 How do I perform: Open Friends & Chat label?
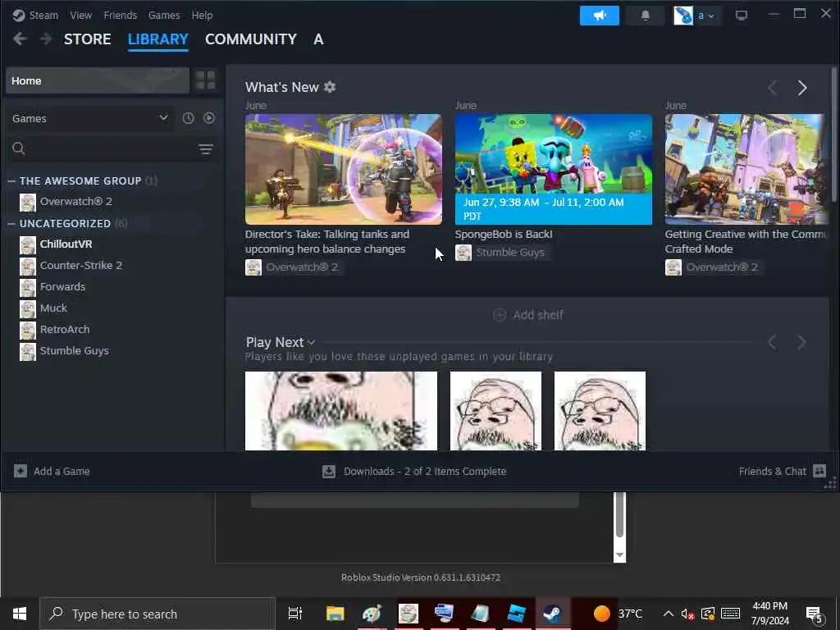[772, 471]
